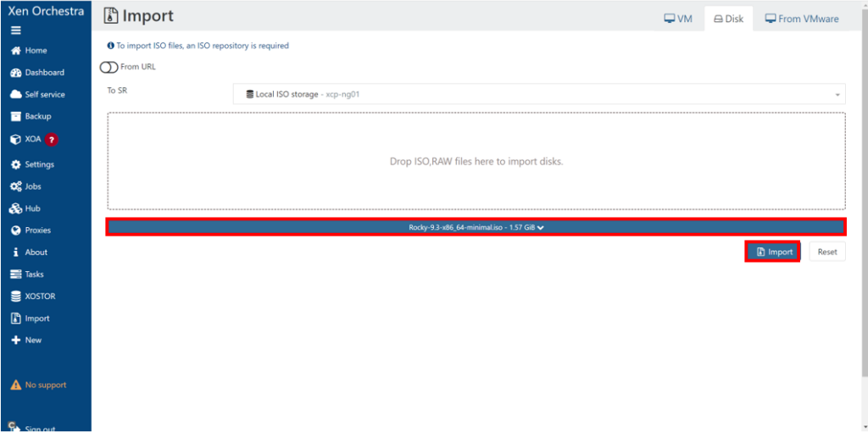Click the Reset button

coord(826,252)
